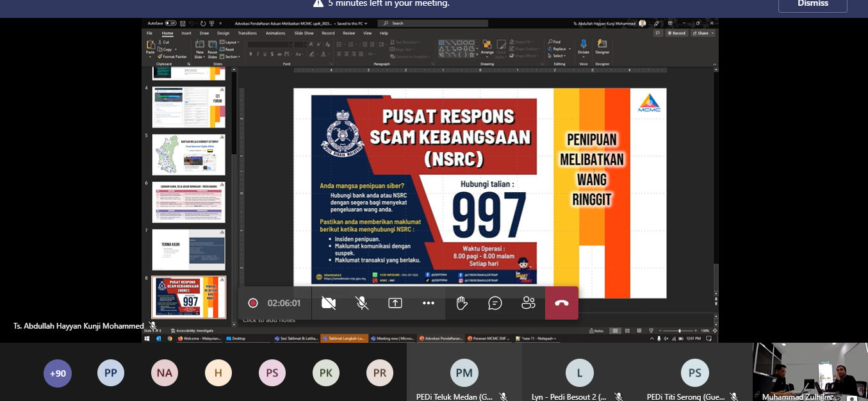Open more actions ellipsis menu
This screenshot has width=868, height=401.
pyautogui.click(x=429, y=303)
